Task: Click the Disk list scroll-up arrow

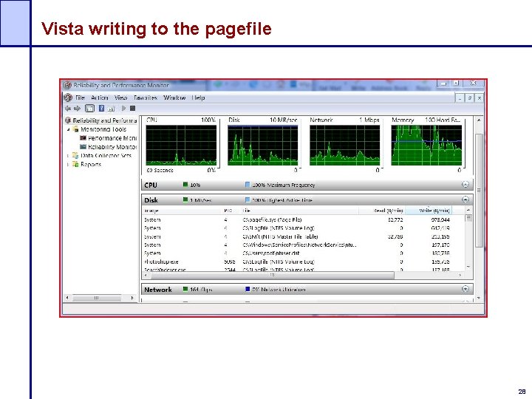Action: coord(468,211)
